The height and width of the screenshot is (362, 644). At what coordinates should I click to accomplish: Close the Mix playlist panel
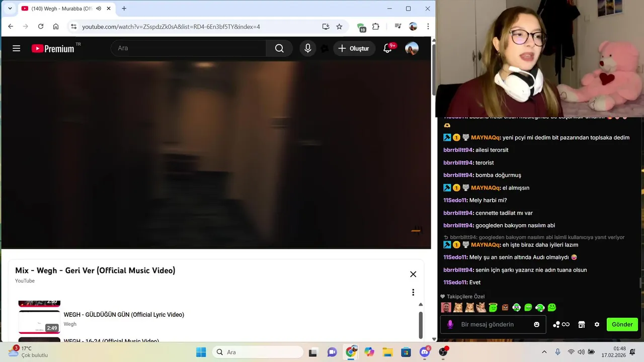[413, 274]
